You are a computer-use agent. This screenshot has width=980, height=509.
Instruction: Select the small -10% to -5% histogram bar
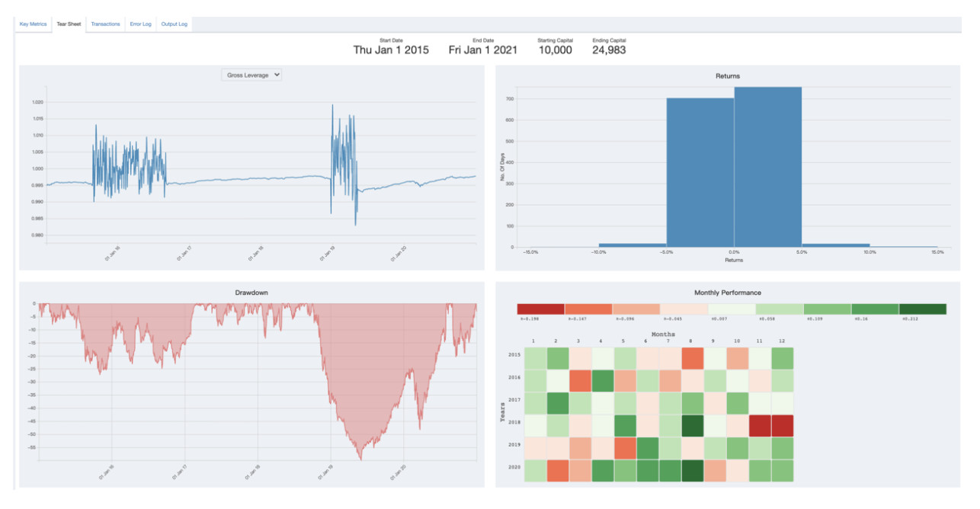click(x=633, y=245)
